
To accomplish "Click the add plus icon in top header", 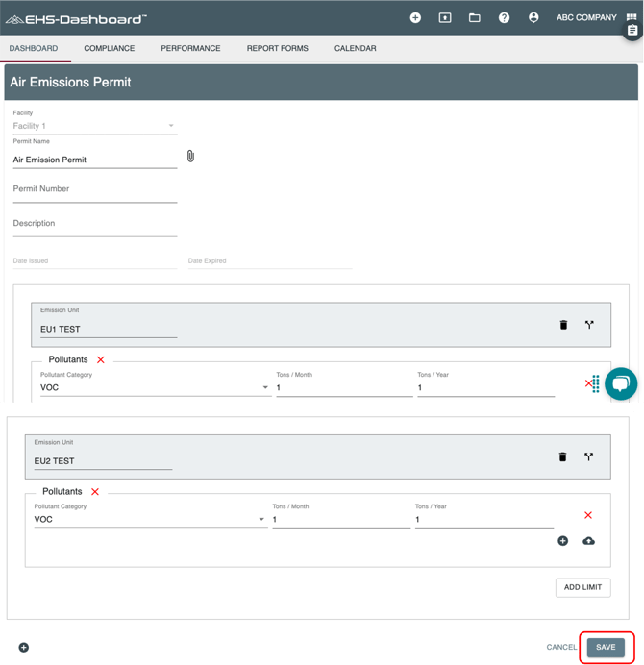I will click(x=415, y=17).
